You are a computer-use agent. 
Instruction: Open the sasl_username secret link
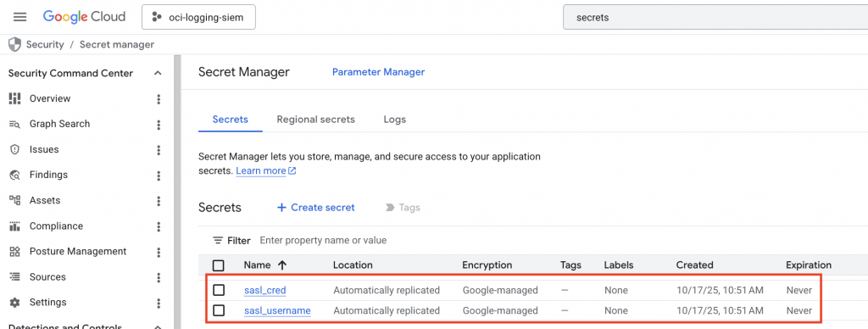(277, 310)
